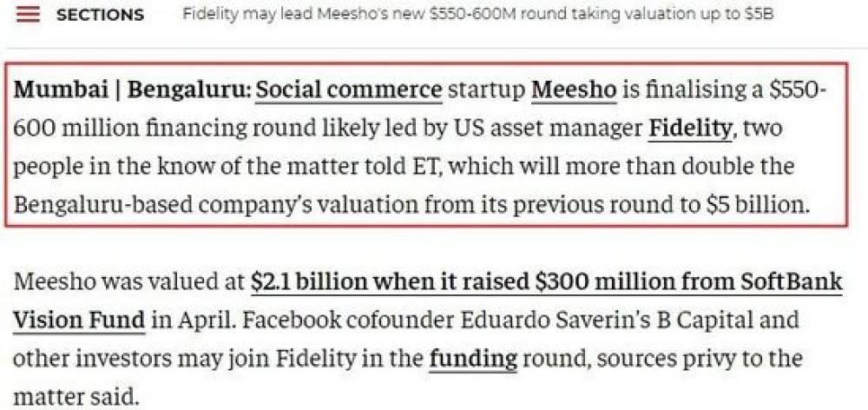Click the Fidelity Meesho headline in top bar
The image size is (868, 410).
click(478, 15)
